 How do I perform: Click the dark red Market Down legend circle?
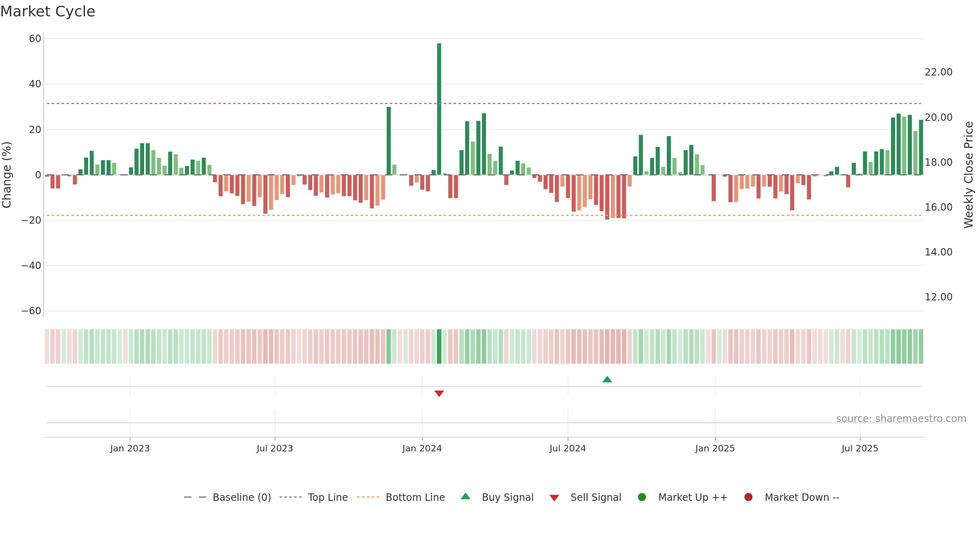point(748,497)
